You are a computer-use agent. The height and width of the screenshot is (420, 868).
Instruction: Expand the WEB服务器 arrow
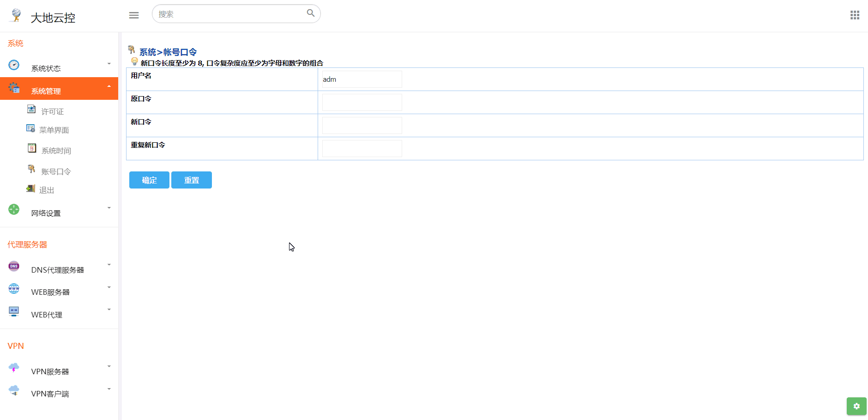pos(109,287)
